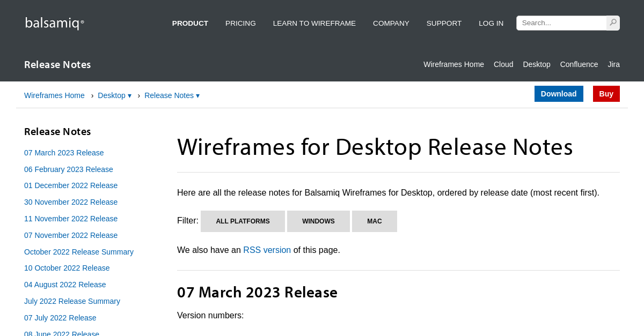Open the RSS version link

tap(267, 250)
